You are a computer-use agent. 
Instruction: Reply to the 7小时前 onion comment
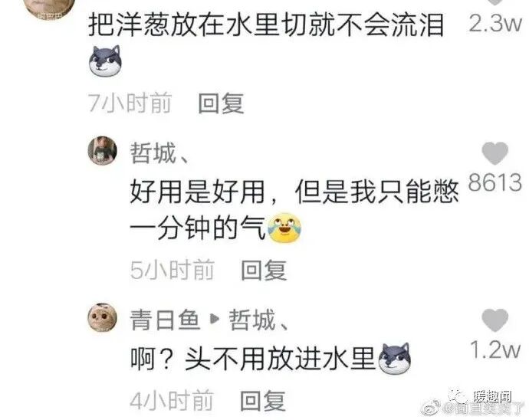(221, 103)
